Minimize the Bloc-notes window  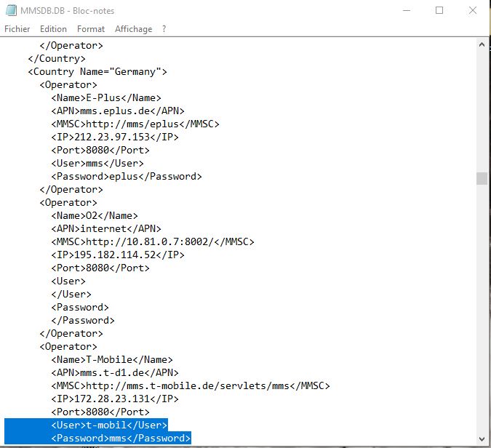click(x=407, y=10)
